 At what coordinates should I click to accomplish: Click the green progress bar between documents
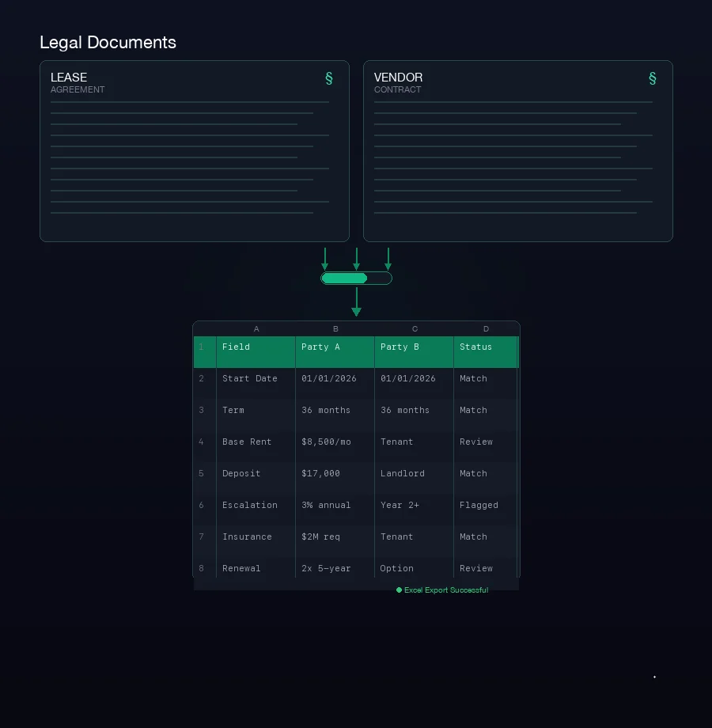[356, 278]
